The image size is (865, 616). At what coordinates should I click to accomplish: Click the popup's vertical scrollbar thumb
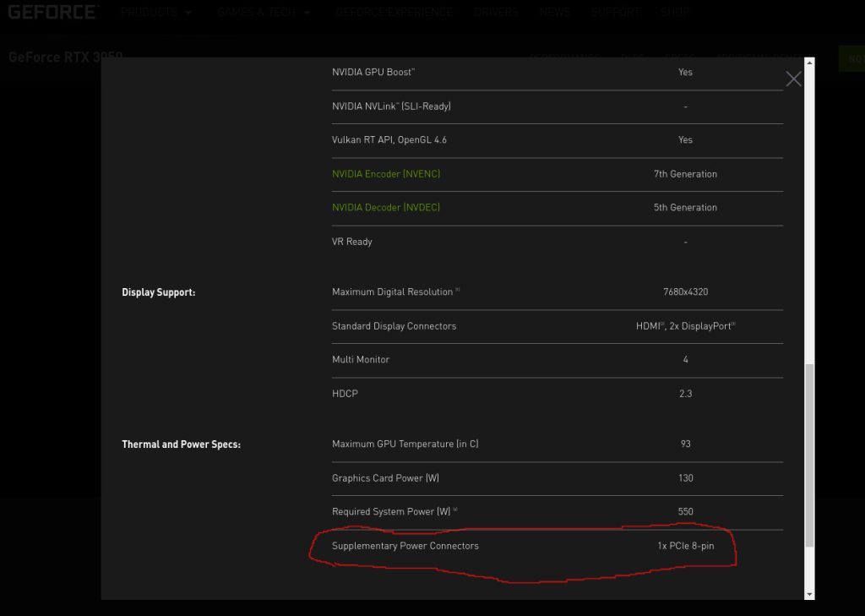(x=809, y=455)
